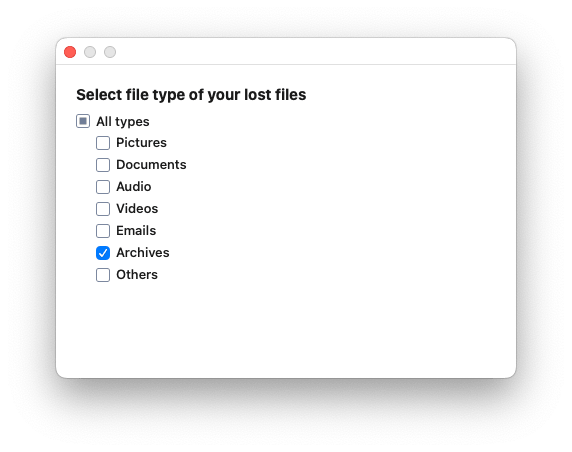Click the 'Select file type' heading
Image resolution: width=572 pixels, height=452 pixels.
pos(191,95)
